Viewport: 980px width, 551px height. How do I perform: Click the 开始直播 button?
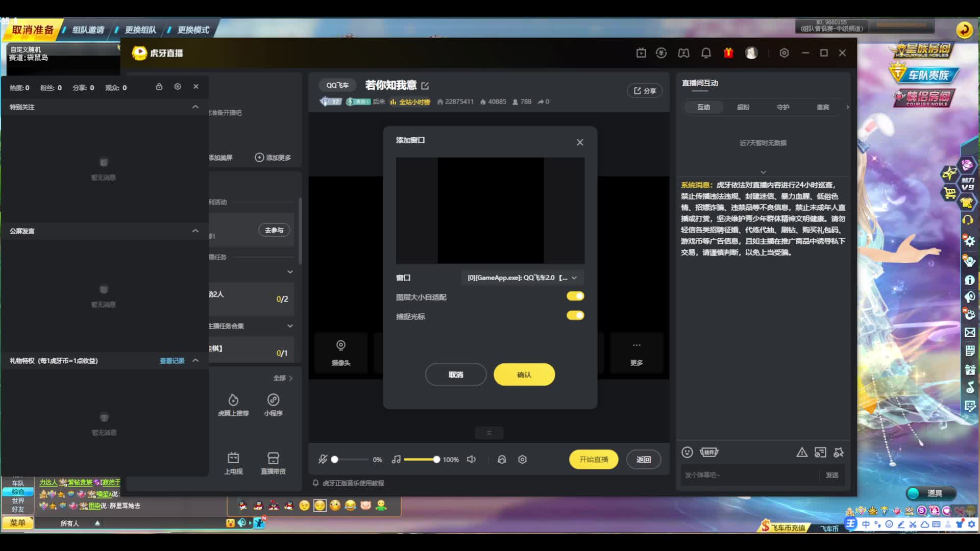tap(594, 459)
